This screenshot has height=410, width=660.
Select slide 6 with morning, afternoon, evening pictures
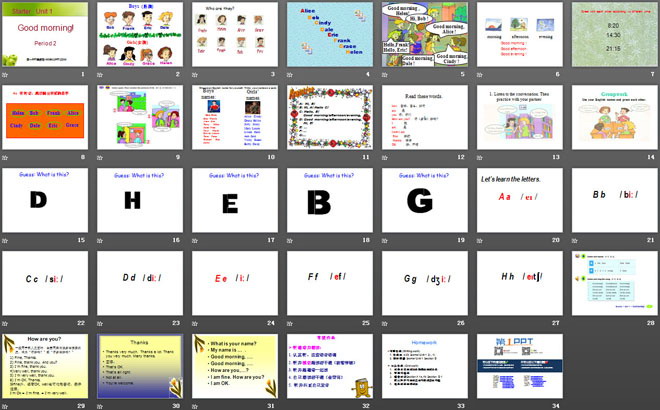519,35
